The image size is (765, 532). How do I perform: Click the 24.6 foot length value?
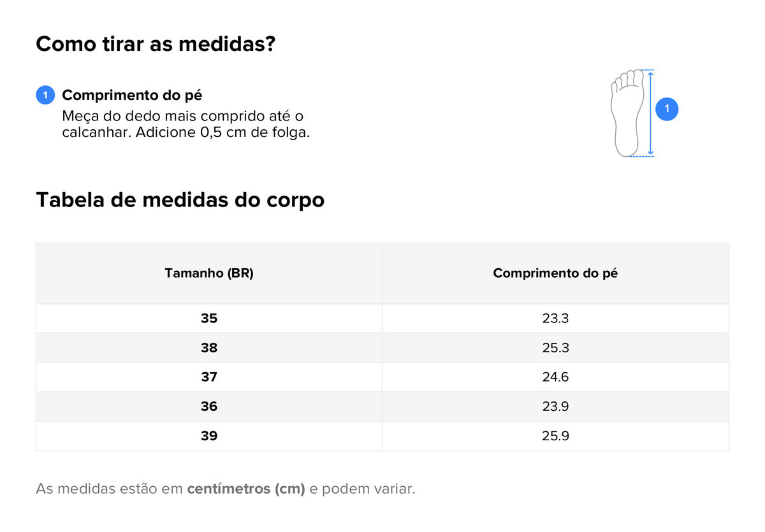point(555,377)
